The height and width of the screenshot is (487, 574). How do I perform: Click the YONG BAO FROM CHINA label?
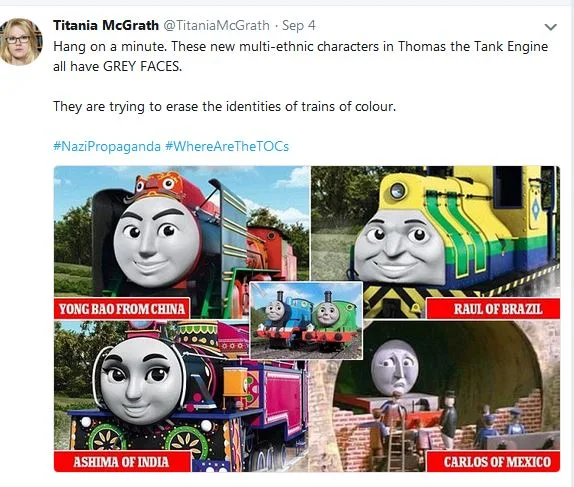click(x=122, y=309)
